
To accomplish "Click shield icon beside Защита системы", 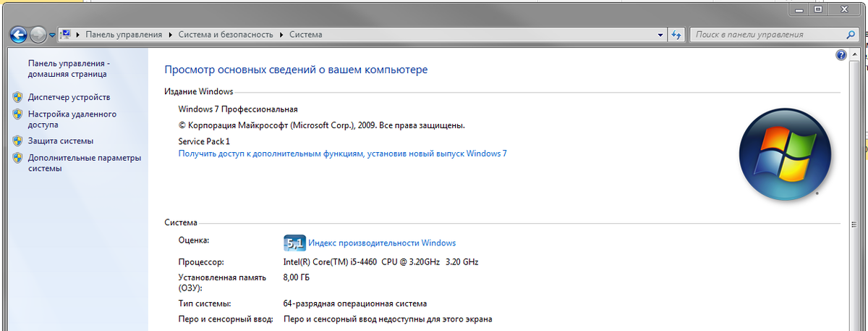I will coord(18,141).
